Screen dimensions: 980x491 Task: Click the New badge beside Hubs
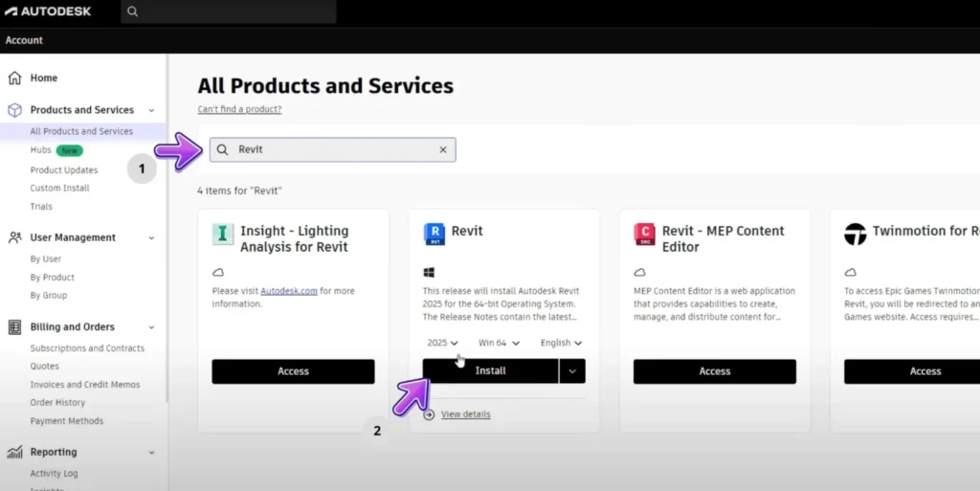click(x=69, y=150)
